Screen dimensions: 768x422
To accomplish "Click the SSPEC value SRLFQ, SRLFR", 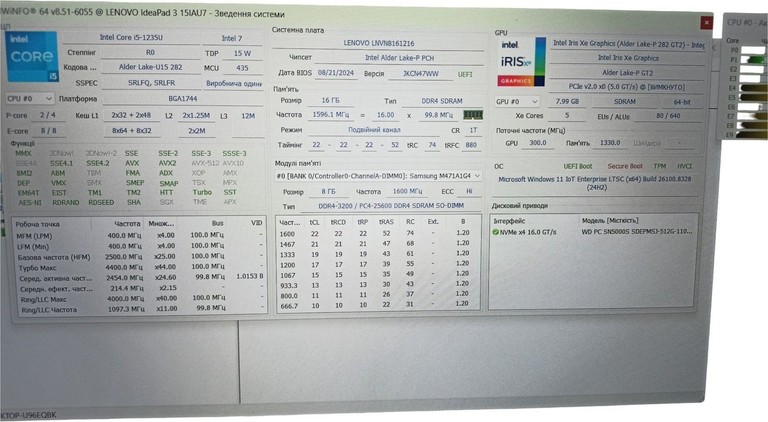I will click(151, 83).
